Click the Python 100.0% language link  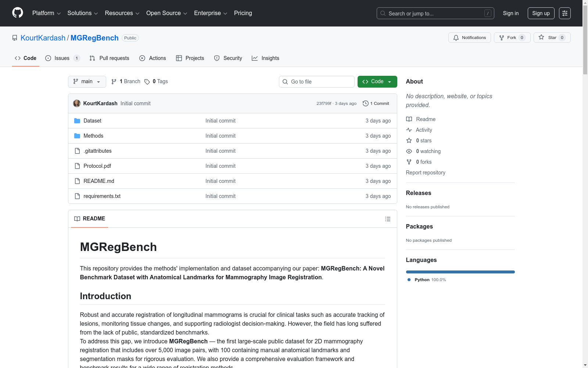(427, 280)
